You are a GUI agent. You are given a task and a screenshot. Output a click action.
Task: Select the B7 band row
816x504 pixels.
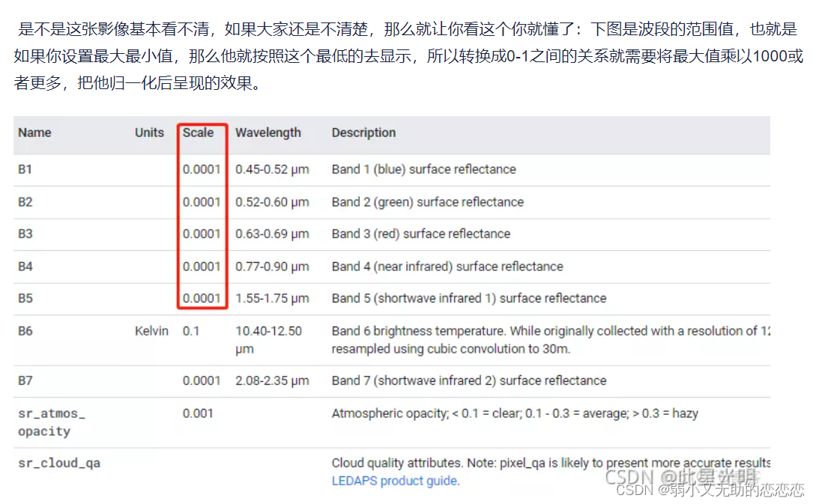tap(25, 380)
